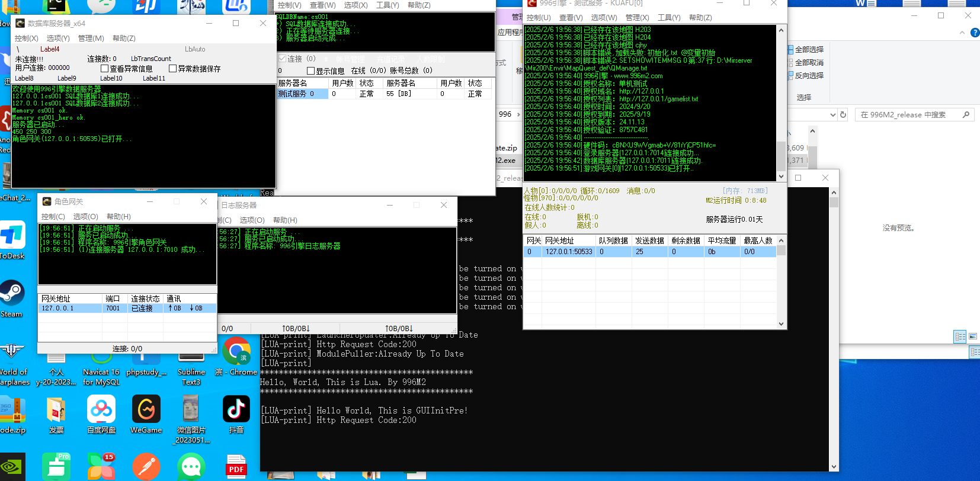Open the 抖音 (Douyin) desktop icon
980x481 pixels.
tap(236, 410)
